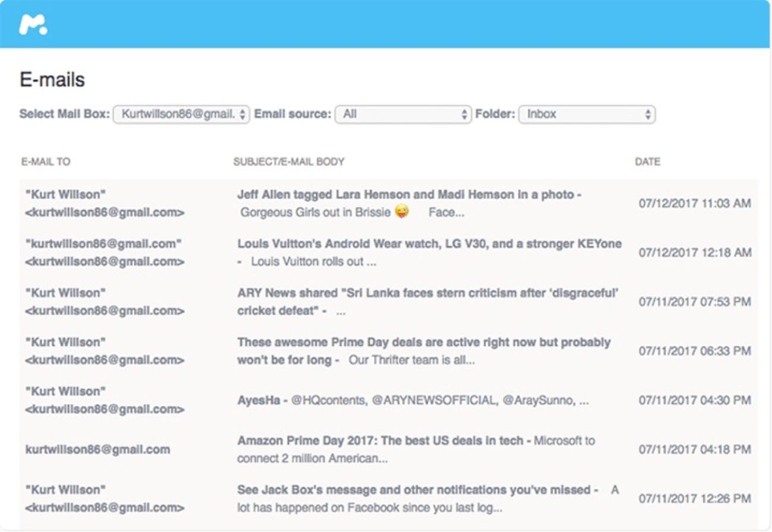Click the DATE column header
Viewport: 772px width, 532px height.
pos(647,161)
